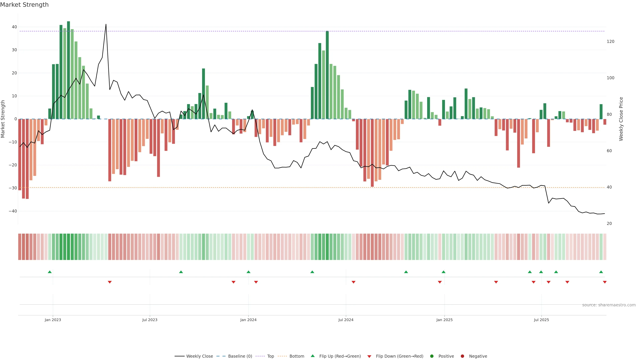Click the red Negative circle legend icon
This screenshot has height=362, width=644.
[x=462, y=356]
